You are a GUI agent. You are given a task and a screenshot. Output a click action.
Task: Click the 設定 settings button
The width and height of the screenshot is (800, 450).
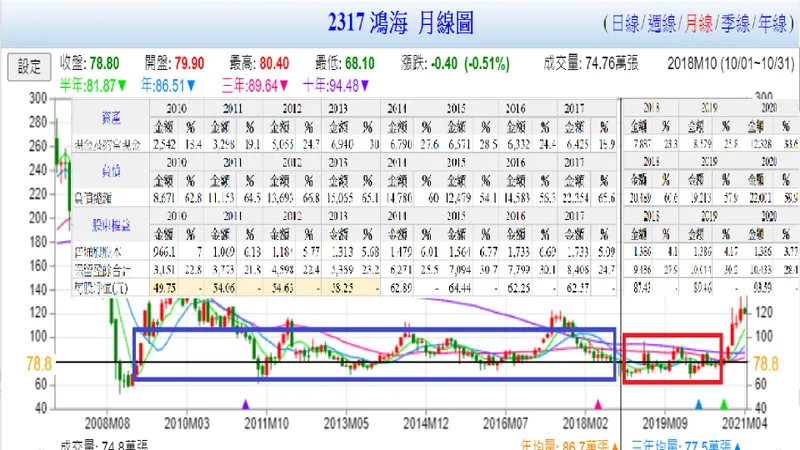29,67
